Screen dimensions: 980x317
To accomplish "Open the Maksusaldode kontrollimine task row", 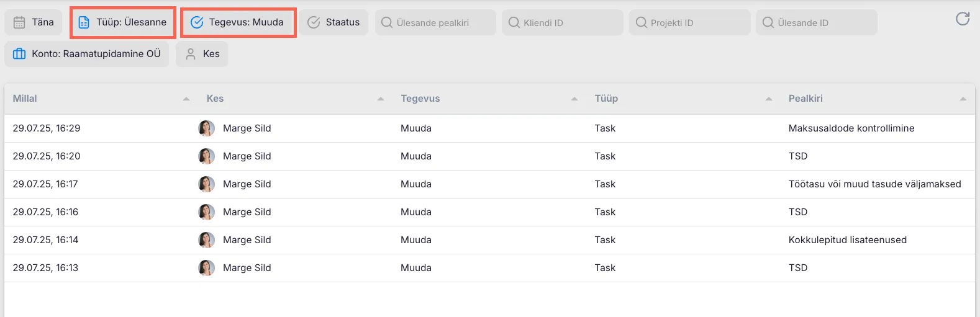I will click(x=851, y=128).
